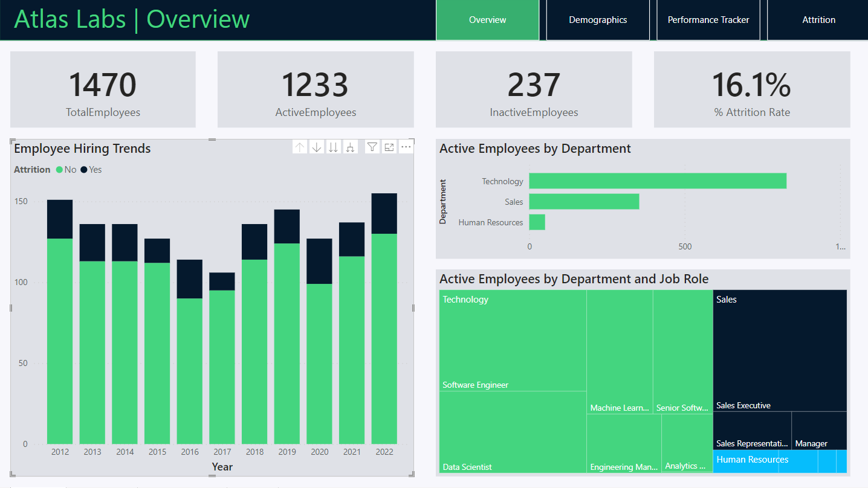Viewport: 868px width, 488px height.
Task: Open hiring chart in focus mode
Action: click(x=389, y=147)
